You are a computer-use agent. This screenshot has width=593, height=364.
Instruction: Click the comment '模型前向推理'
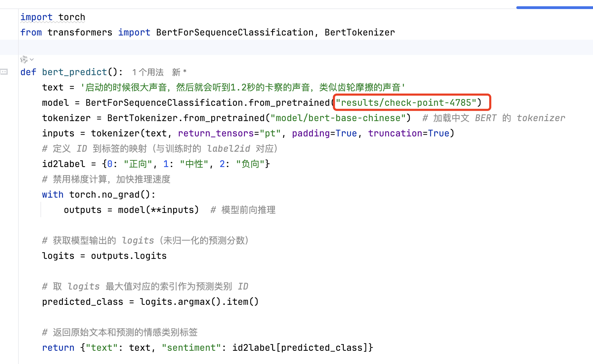(243, 210)
